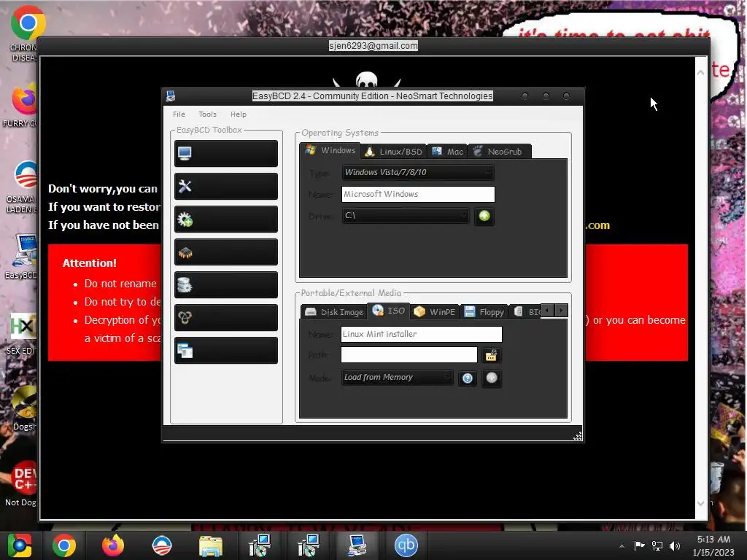Switch to the Linux/BSD tab
Viewport: 747px width, 560px height.
[393, 152]
